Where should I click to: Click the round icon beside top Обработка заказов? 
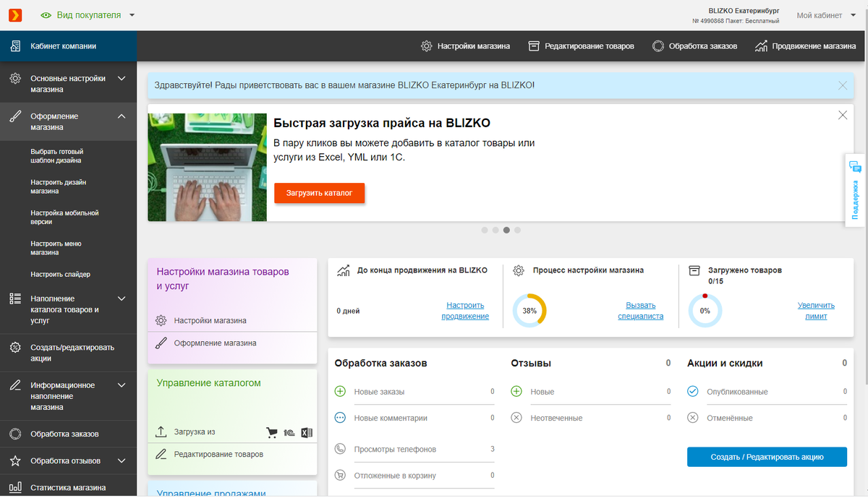(x=658, y=46)
